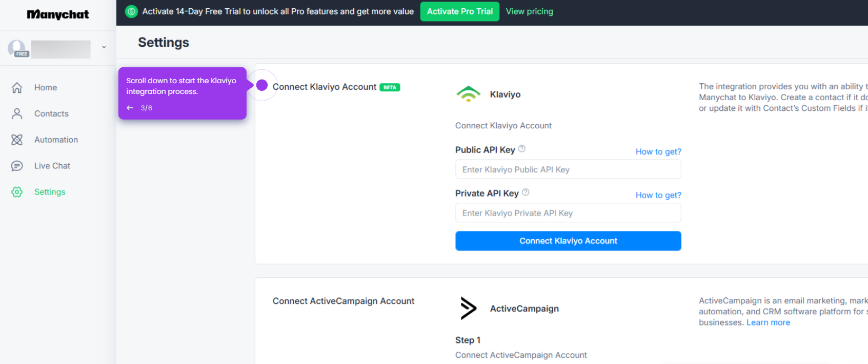Open Home in the sidebar

(x=46, y=88)
